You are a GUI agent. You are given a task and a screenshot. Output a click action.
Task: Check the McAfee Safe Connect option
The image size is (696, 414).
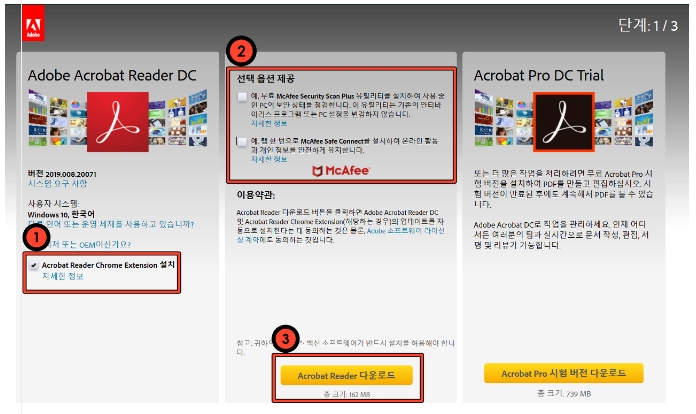242,142
